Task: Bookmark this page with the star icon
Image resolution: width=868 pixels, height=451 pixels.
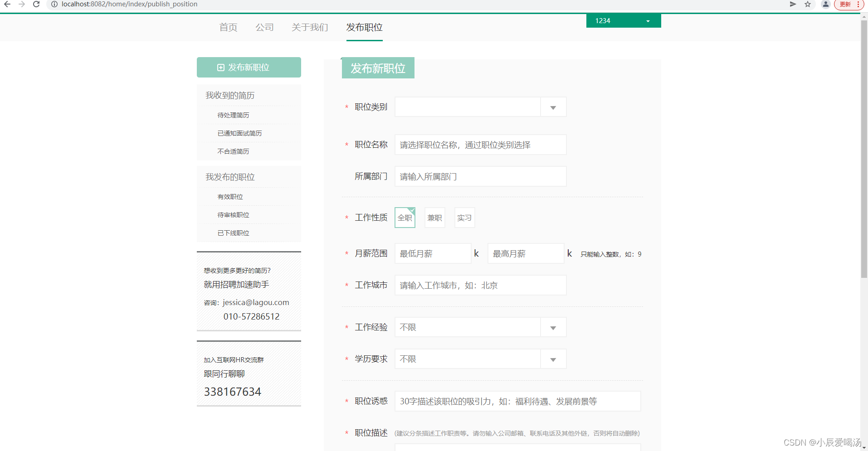Action: 808,4
